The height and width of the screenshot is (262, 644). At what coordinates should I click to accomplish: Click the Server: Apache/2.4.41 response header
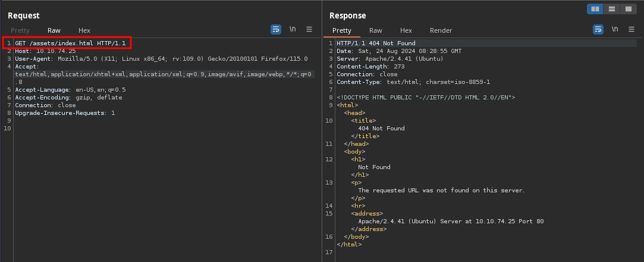pos(390,59)
